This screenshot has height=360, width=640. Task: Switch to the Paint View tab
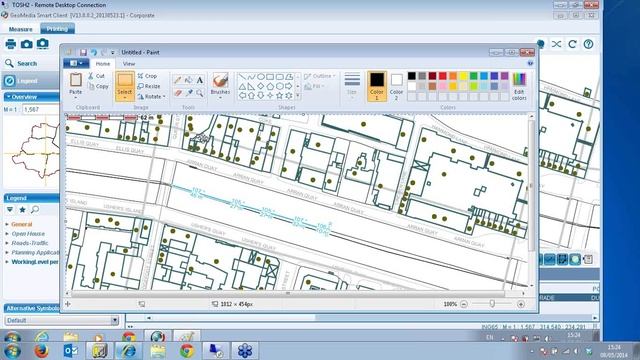[x=129, y=64]
